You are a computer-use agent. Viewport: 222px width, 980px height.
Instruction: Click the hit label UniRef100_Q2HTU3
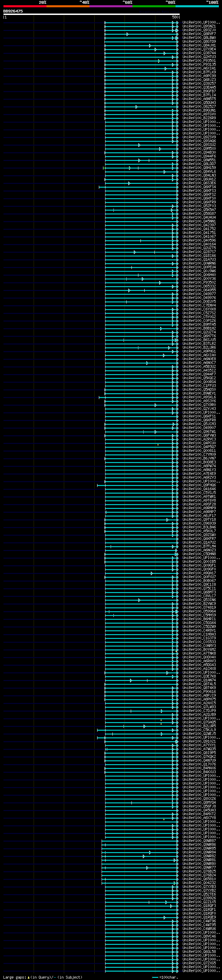[x=199, y=57]
